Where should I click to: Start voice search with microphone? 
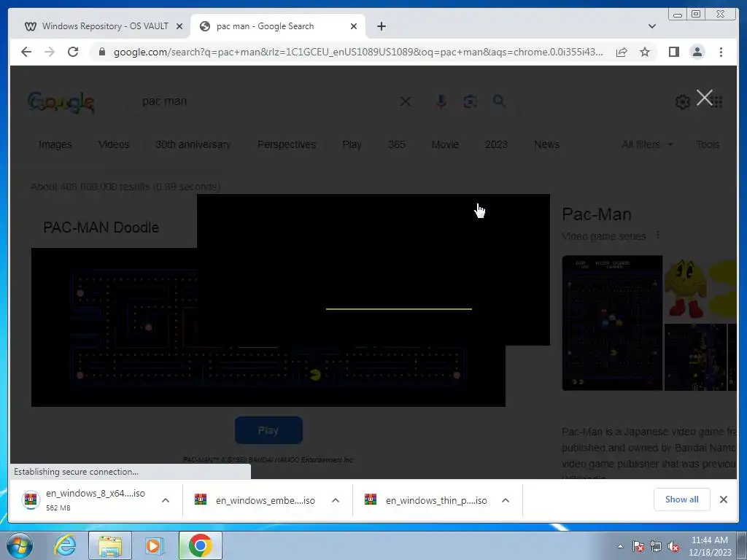click(441, 101)
